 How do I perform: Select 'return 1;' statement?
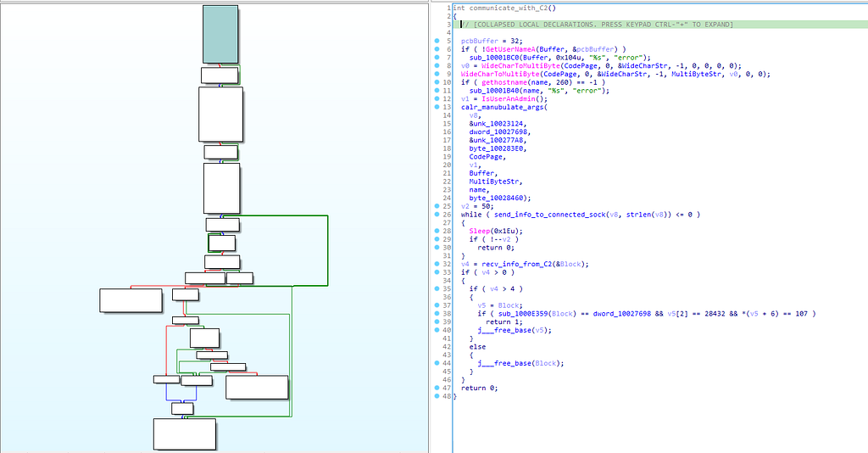click(x=504, y=322)
